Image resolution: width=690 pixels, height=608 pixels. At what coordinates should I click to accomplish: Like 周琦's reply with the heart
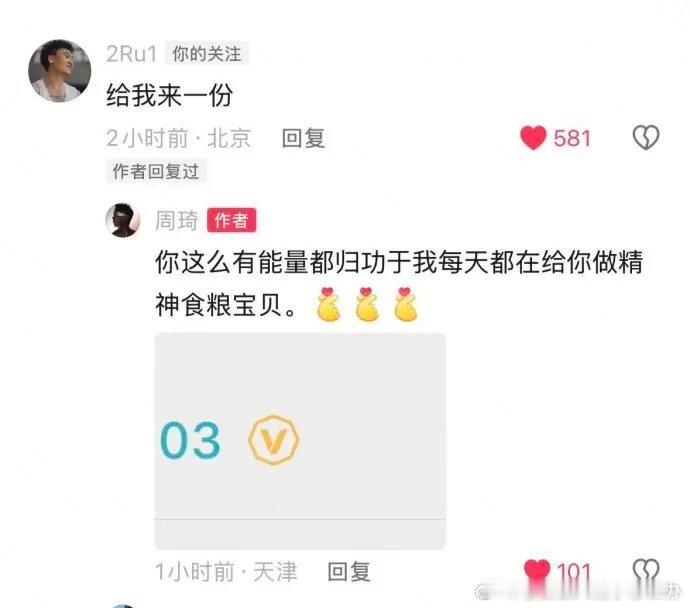point(536,571)
